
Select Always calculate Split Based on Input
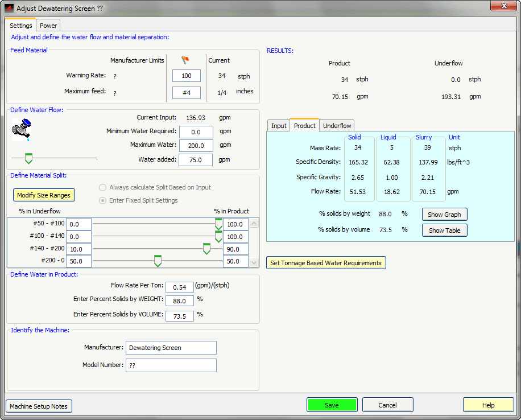[x=102, y=187]
